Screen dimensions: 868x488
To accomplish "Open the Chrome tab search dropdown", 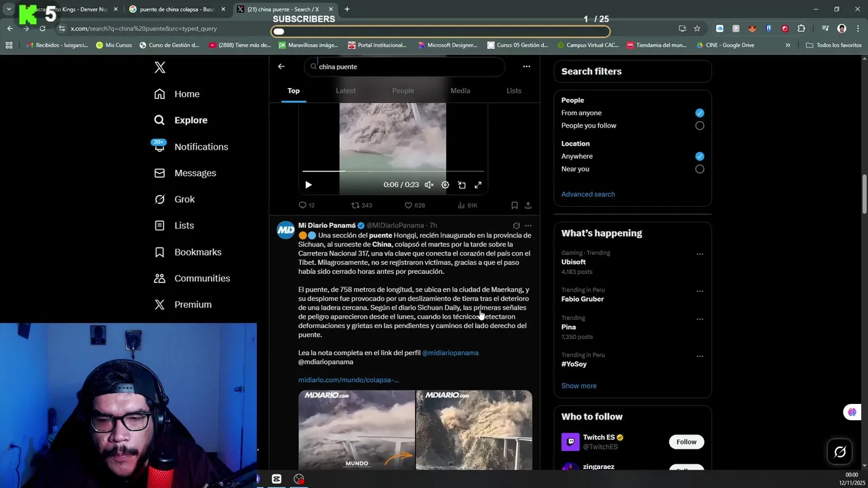I will 8,9.
